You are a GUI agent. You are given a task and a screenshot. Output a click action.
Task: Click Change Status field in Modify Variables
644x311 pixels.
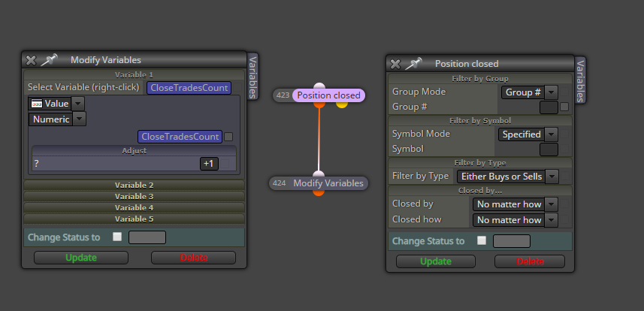coord(147,237)
